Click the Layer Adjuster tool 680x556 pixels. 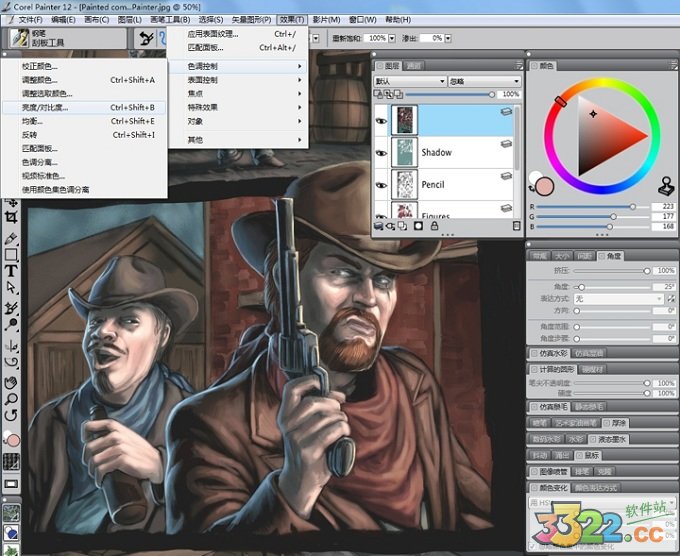[x=11, y=203]
